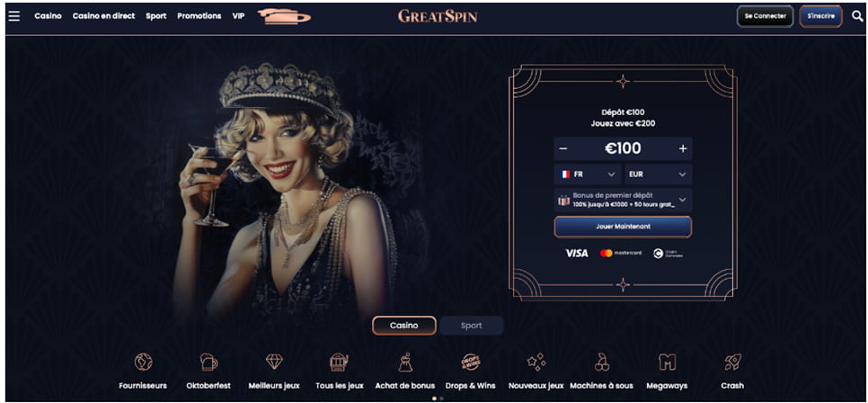Click the Jouer Maintenant button
Viewport: 868px width, 403px height.
pos(623,227)
